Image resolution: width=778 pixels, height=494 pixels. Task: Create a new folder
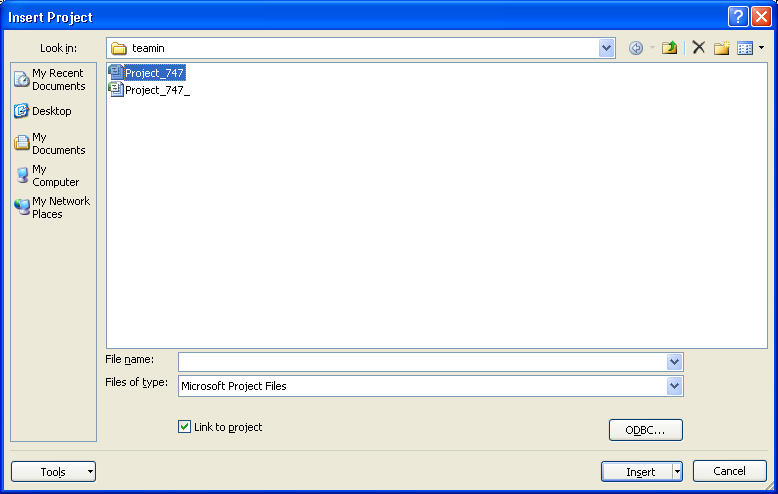[x=721, y=48]
